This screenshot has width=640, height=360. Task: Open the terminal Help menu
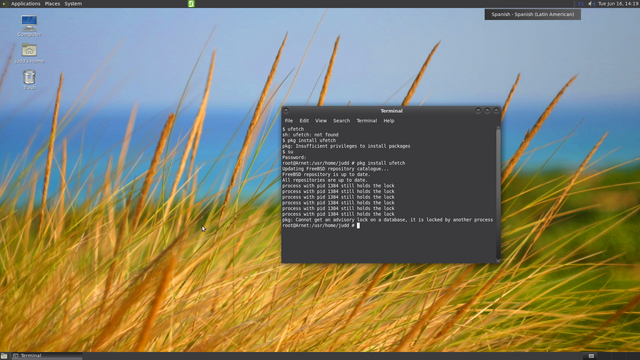pos(389,121)
